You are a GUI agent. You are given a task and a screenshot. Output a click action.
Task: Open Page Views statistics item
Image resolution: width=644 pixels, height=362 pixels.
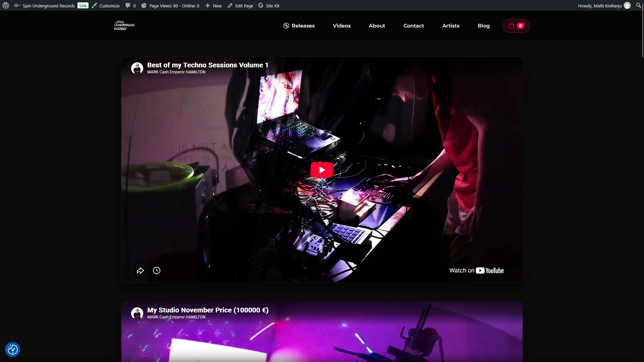coord(170,6)
